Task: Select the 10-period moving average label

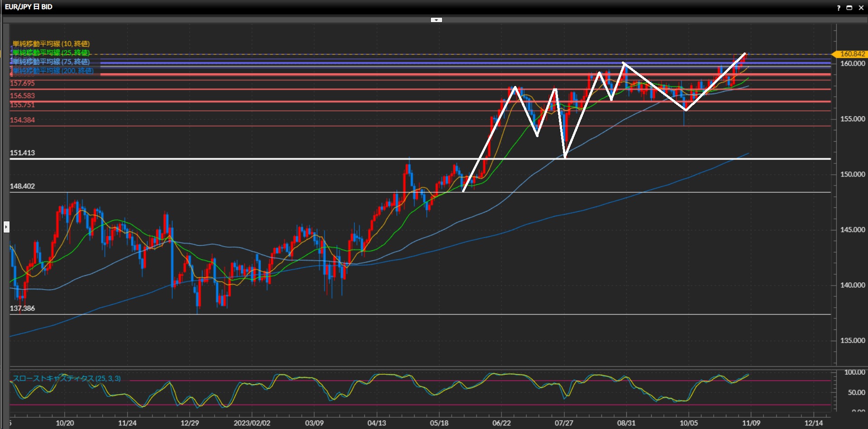Action: 51,43
